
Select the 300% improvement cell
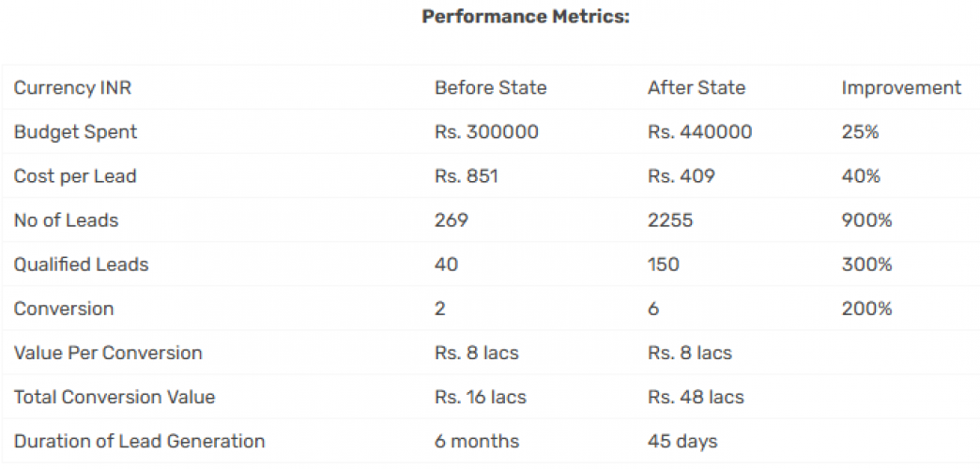(866, 265)
